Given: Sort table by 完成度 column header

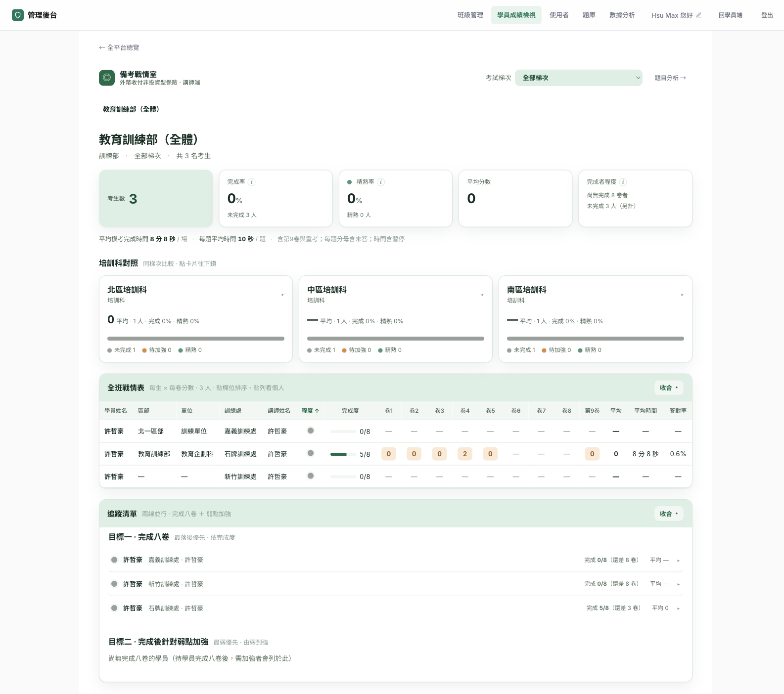Looking at the screenshot, I should tap(350, 411).
